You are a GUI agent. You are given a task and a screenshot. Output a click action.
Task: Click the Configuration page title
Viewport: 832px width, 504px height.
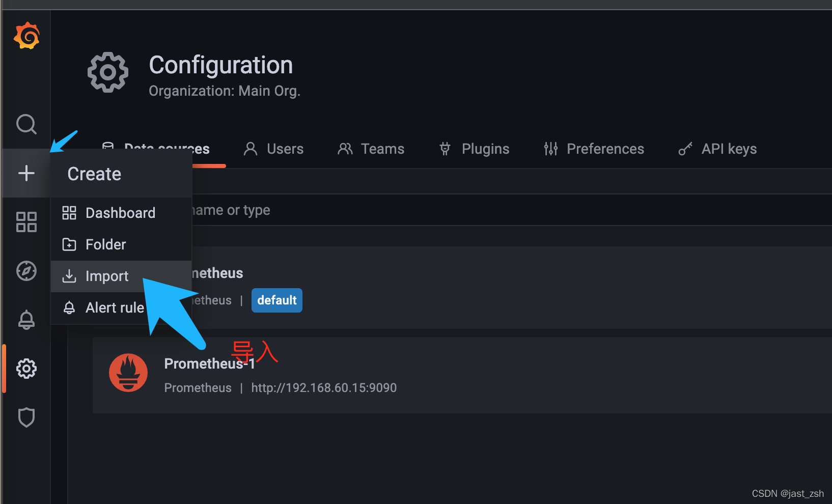click(x=221, y=65)
